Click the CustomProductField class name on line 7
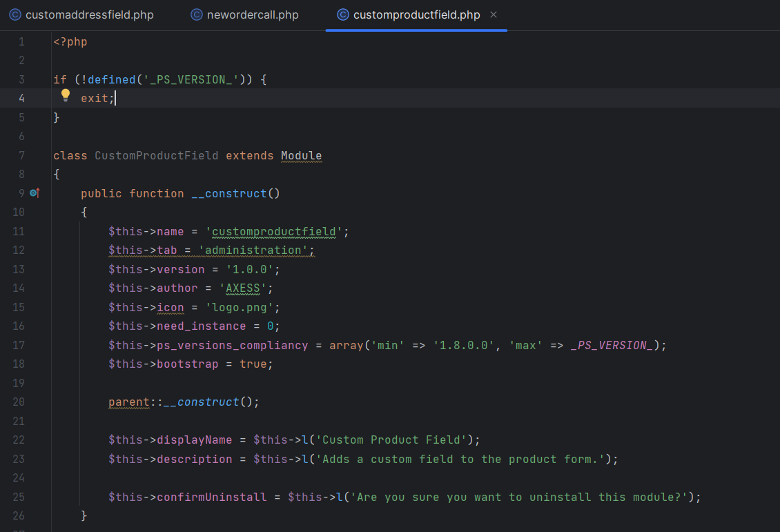 coord(156,155)
